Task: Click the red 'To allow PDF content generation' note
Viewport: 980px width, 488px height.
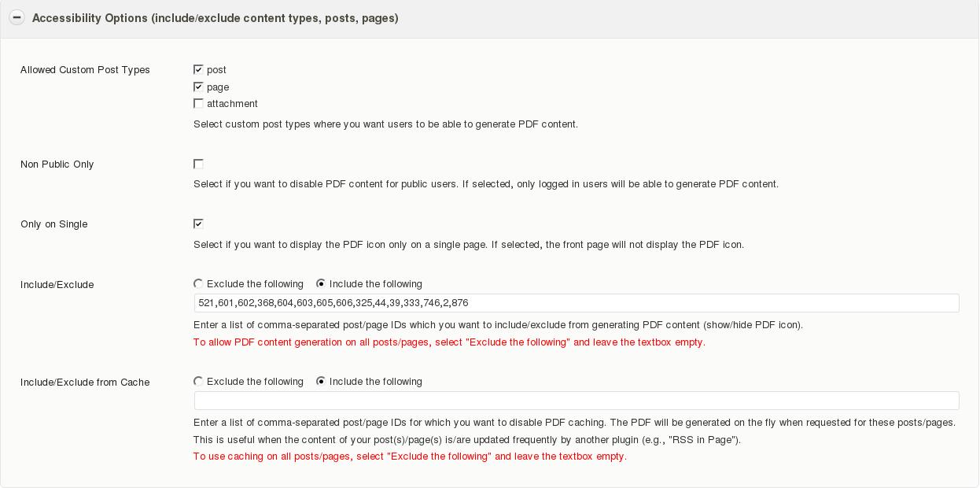Action: pyautogui.click(x=449, y=342)
